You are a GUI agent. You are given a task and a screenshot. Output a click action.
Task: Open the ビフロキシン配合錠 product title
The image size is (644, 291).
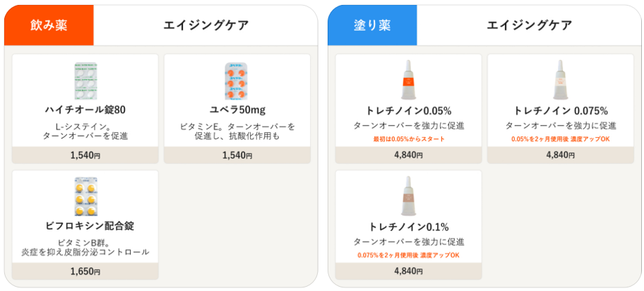tap(85, 227)
